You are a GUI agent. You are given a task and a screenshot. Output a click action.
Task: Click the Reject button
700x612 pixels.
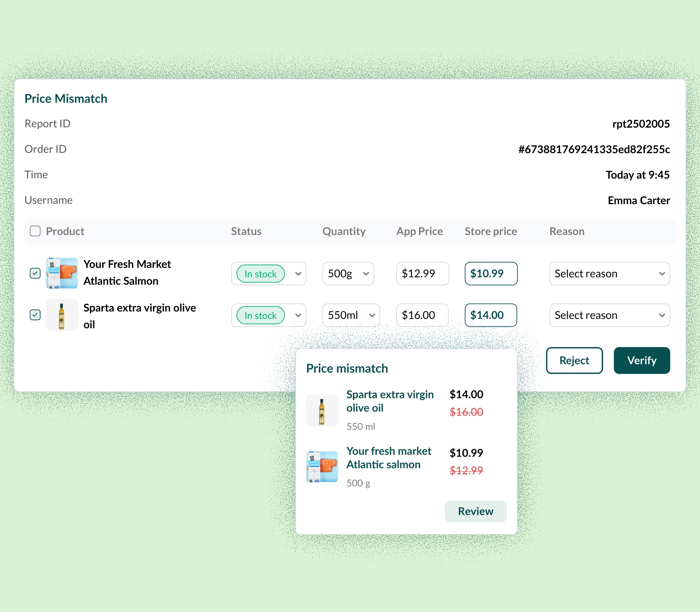[574, 360]
